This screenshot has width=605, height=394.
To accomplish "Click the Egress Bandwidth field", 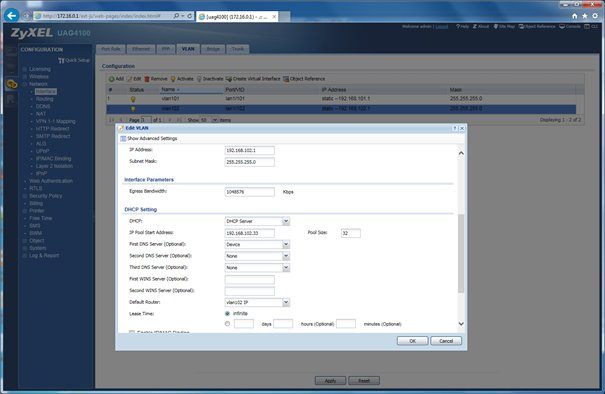I will tap(250, 192).
